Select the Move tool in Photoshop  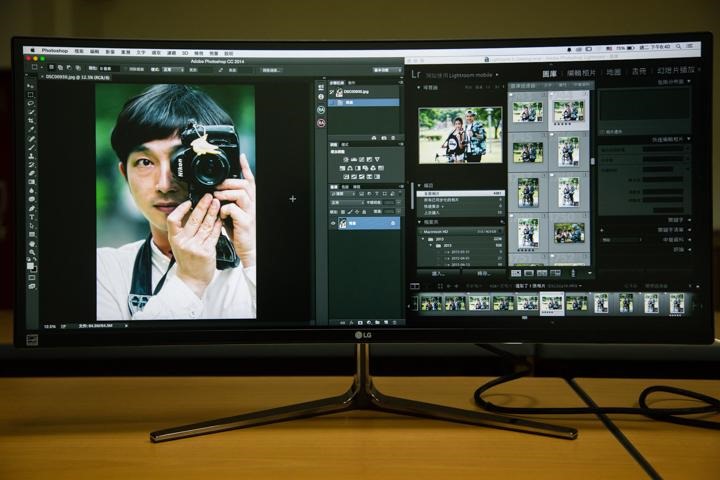click(31, 85)
